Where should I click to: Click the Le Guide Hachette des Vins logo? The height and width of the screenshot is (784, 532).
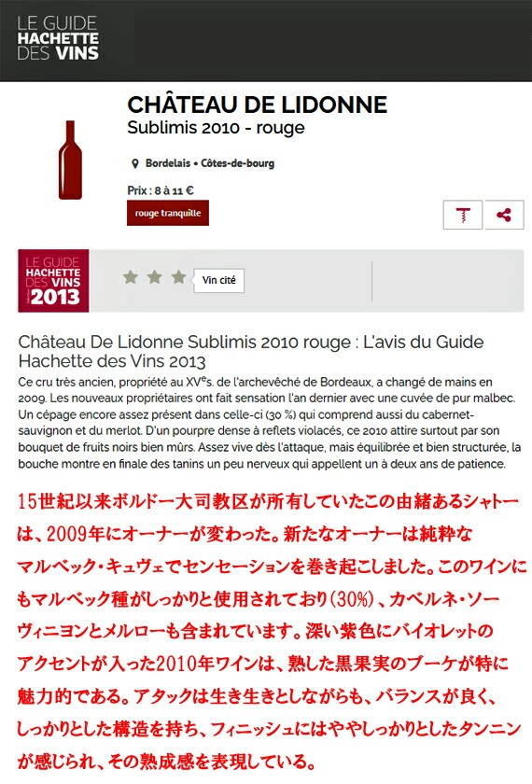[58, 38]
